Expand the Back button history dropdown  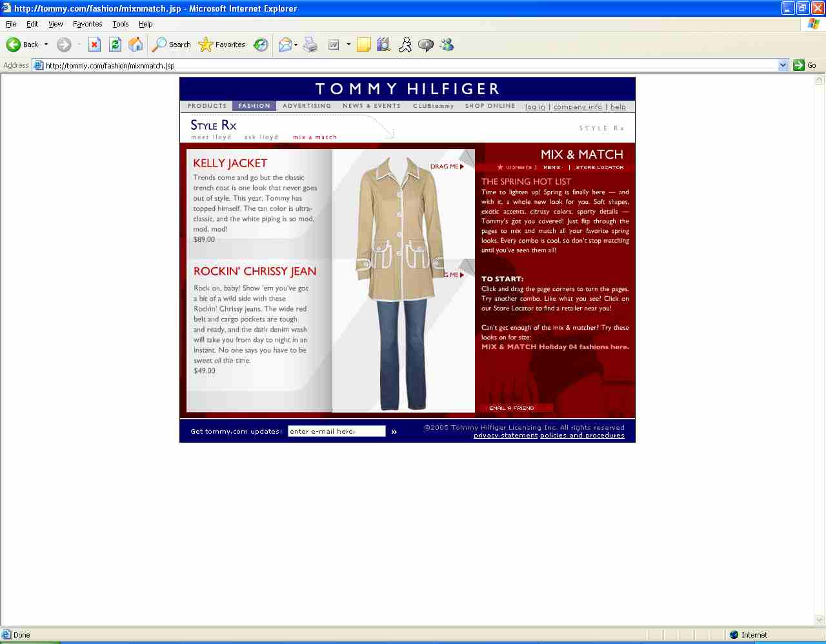pos(46,45)
